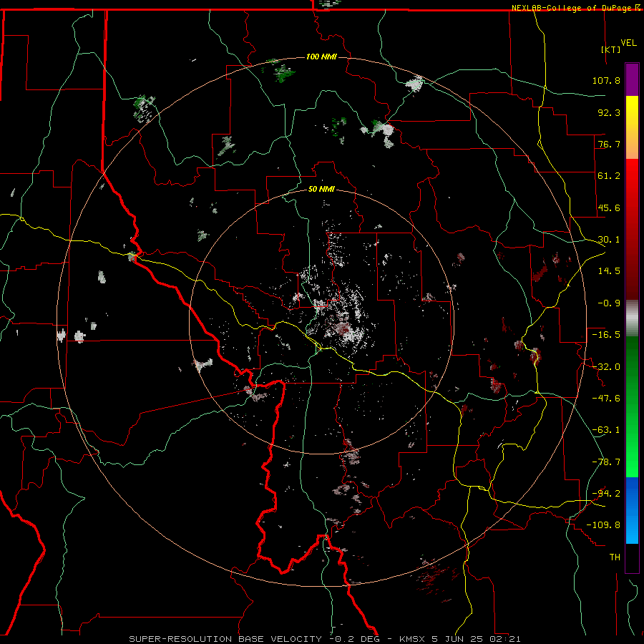Click the -63.1 velocity scale value
The width and height of the screenshot is (644, 644).
point(606,430)
